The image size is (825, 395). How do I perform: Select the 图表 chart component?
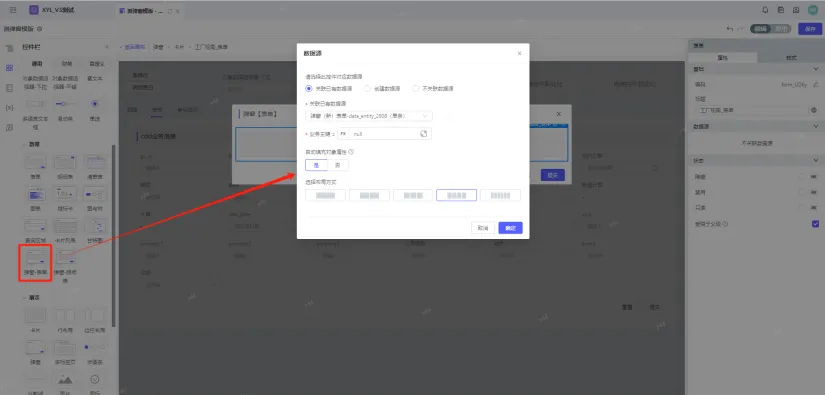click(x=36, y=199)
